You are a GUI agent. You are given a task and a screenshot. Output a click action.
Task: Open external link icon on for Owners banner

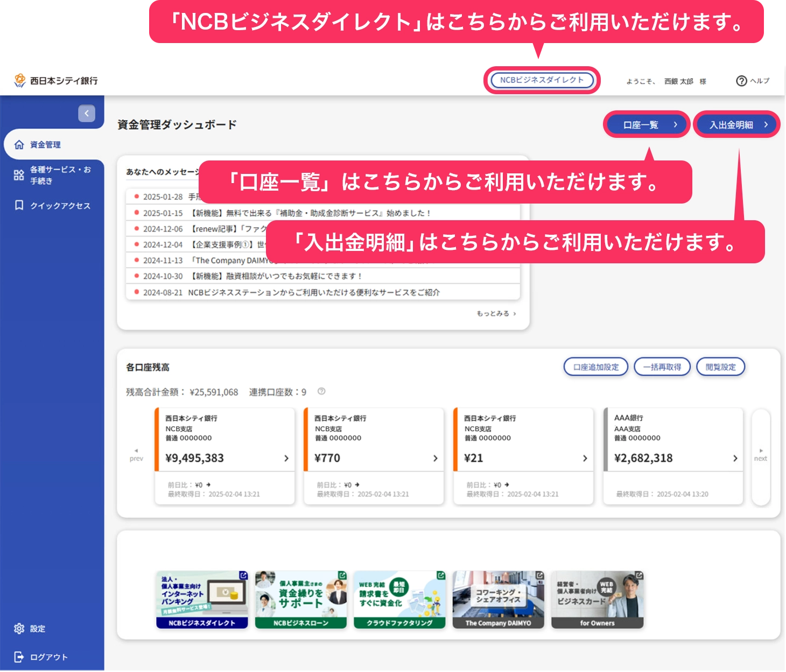[639, 576]
